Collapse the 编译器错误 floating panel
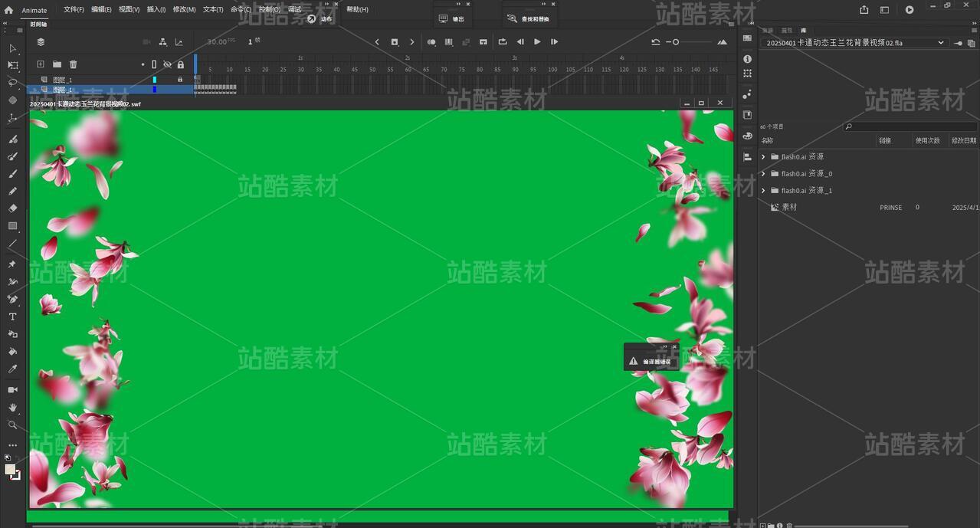The image size is (980, 528). point(665,346)
